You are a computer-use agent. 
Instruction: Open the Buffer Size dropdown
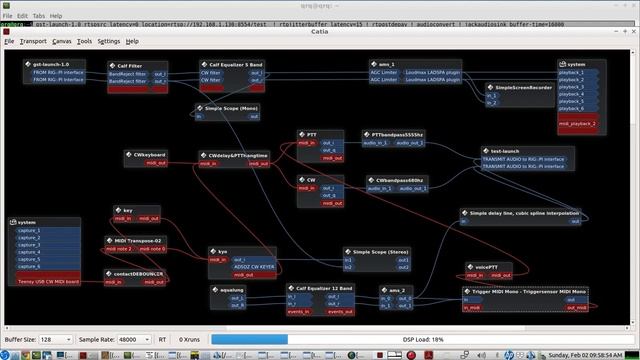(56, 340)
